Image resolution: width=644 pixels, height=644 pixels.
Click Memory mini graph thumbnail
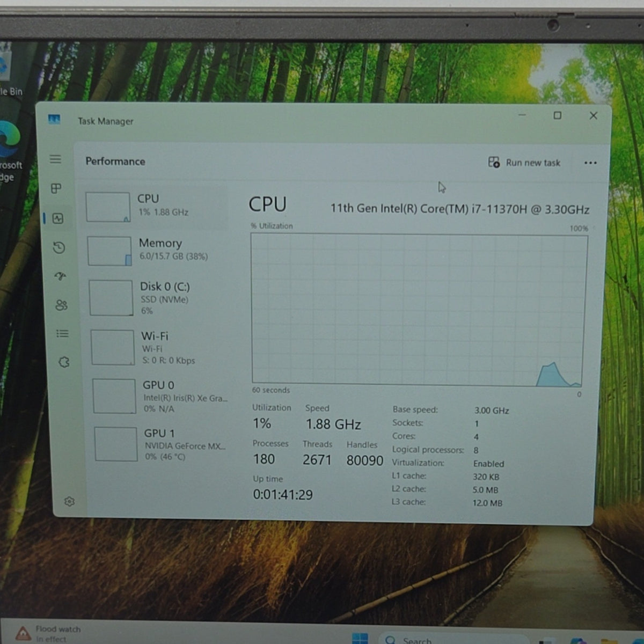pos(109,251)
